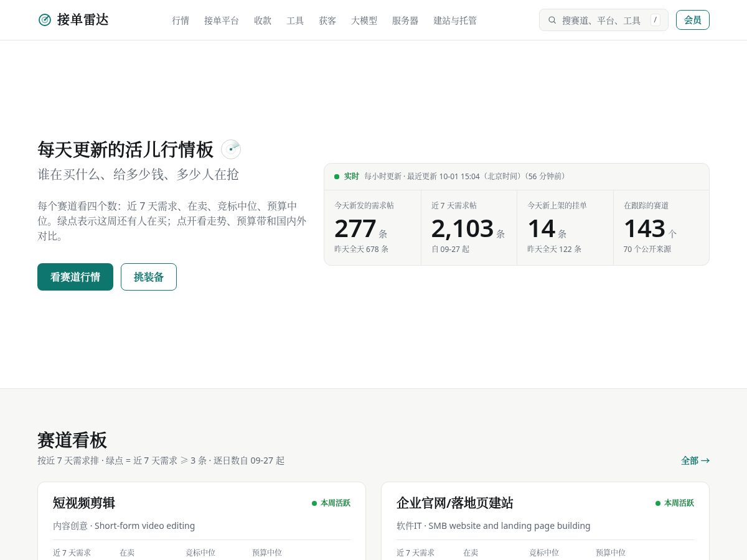Viewport: 747px width, 560px height.
Task: Click the radar badge beside the headline
Action: click(231, 149)
